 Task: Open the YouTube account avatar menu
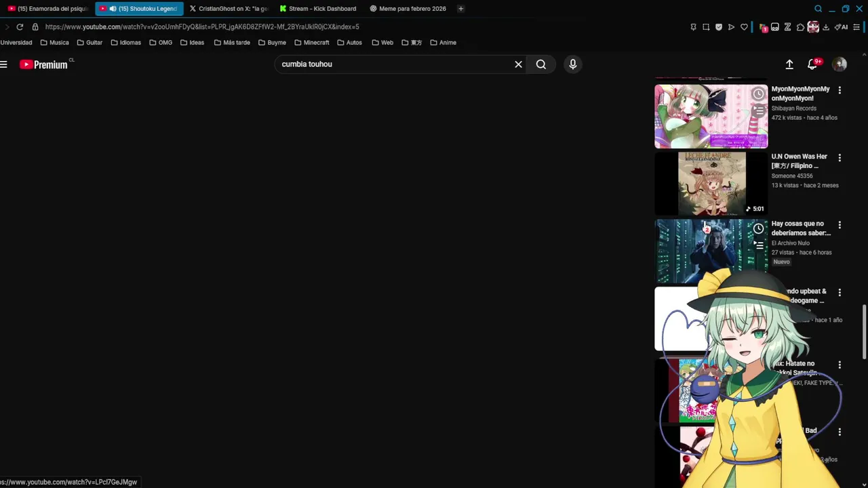click(x=840, y=64)
